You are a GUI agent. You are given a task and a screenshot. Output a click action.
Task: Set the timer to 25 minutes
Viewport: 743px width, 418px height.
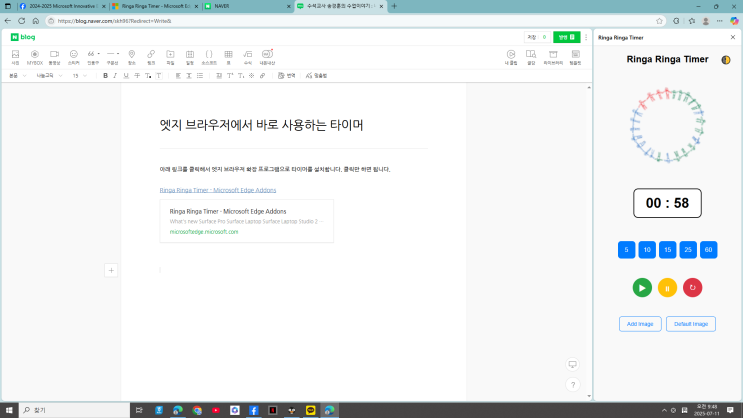[x=687, y=250]
